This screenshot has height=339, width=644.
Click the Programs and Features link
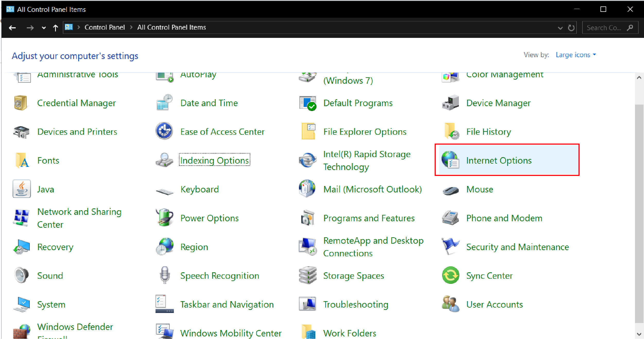pos(369,218)
